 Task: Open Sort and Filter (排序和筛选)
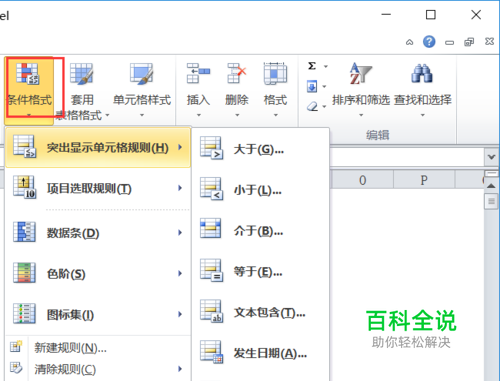361,90
